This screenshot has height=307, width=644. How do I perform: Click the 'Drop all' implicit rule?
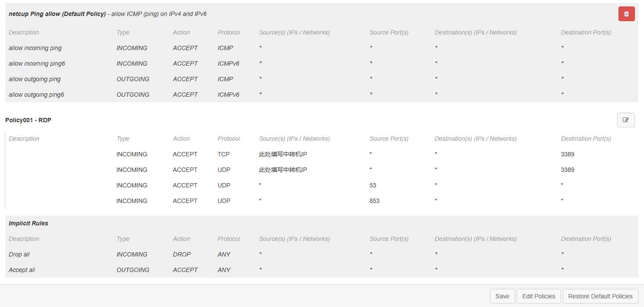click(x=19, y=254)
